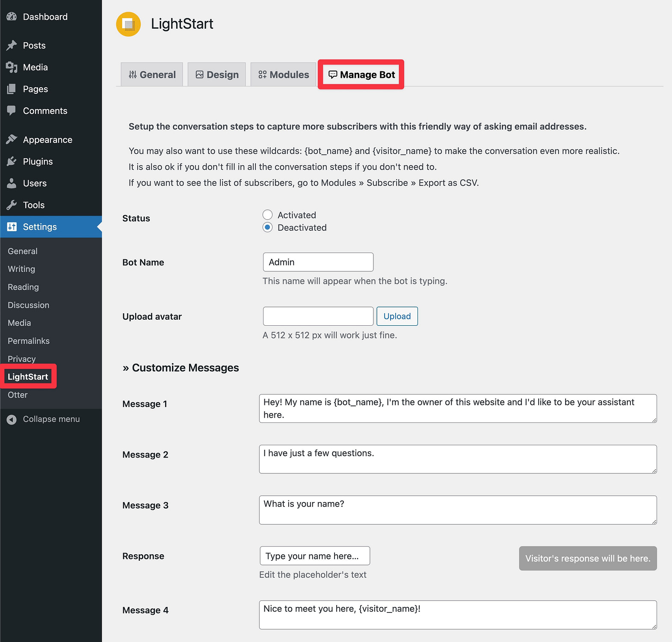
Task: Open Privacy settings submenu
Action: 21,359
